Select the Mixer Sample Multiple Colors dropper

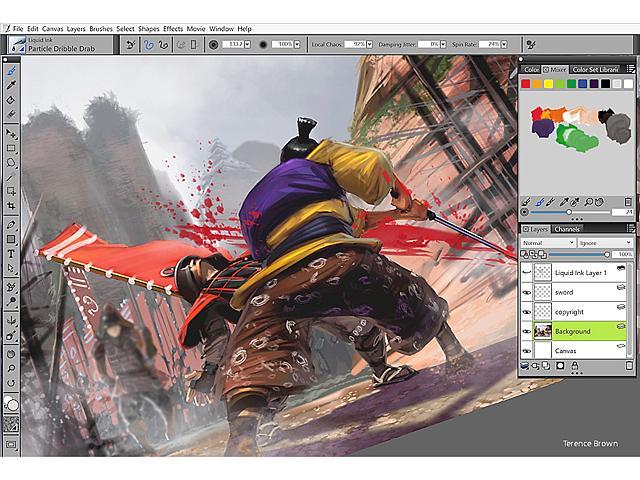coord(575,202)
